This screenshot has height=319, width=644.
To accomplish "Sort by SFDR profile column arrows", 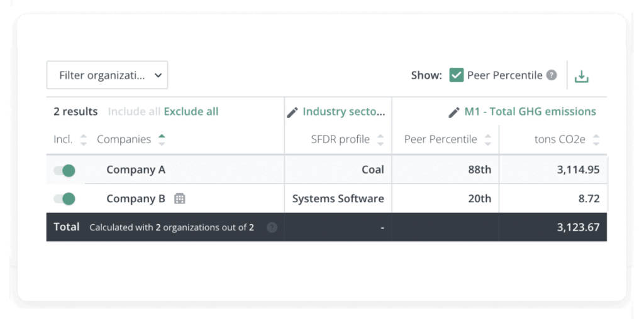I will click(x=380, y=140).
